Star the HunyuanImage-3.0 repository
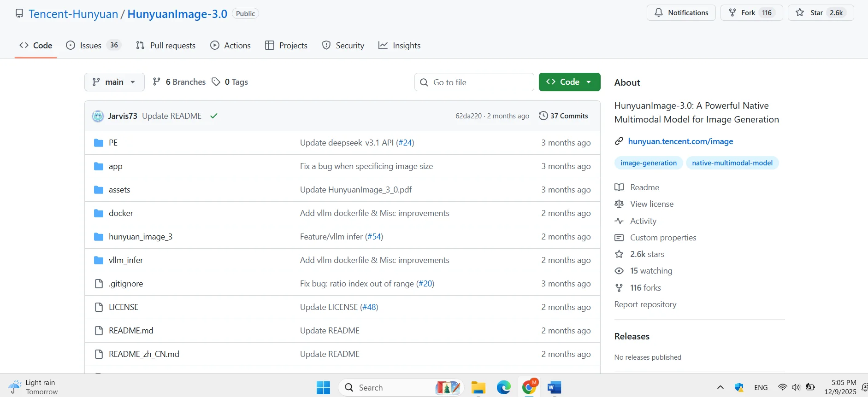This screenshot has width=868, height=397. [x=821, y=13]
